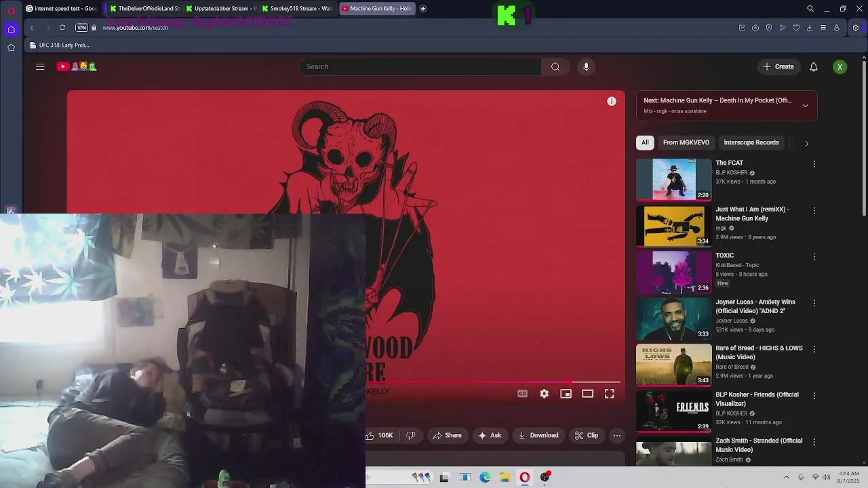Share the video

(447, 436)
